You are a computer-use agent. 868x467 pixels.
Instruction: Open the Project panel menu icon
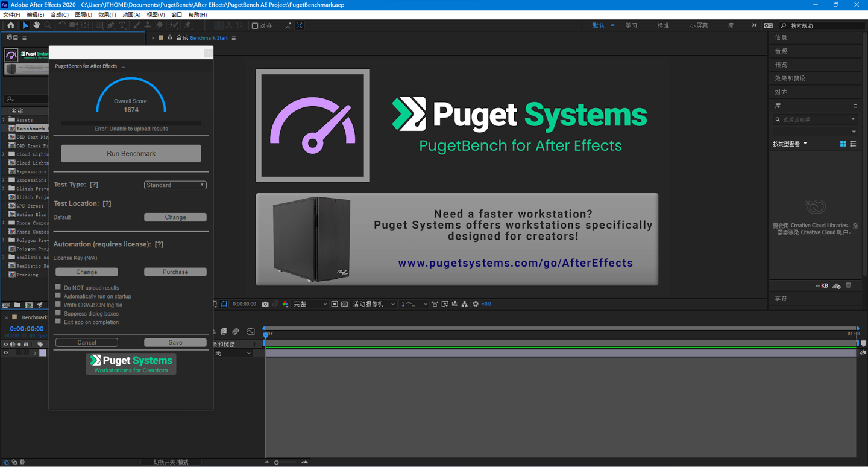[x=25, y=38]
